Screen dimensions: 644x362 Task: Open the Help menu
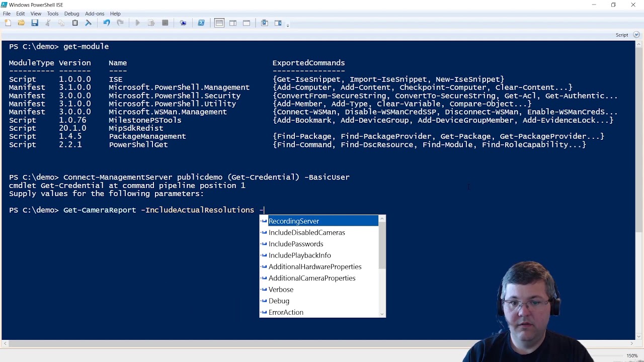(115, 14)
